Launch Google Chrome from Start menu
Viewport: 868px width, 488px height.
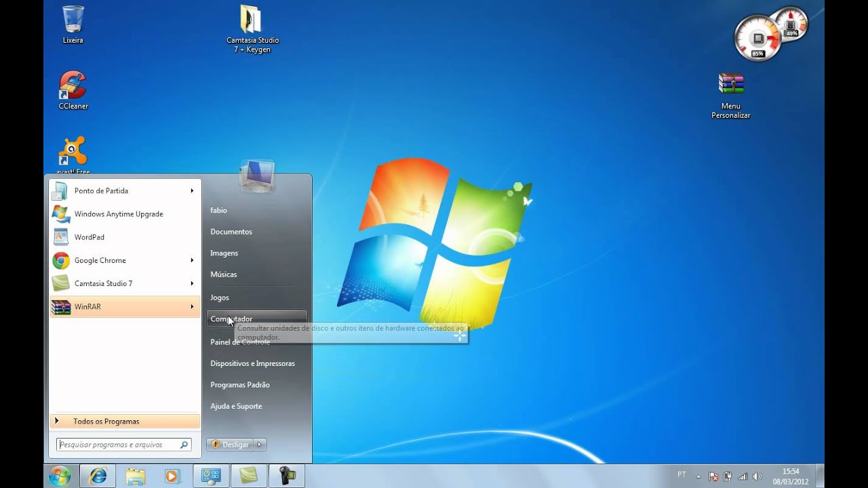125,260
